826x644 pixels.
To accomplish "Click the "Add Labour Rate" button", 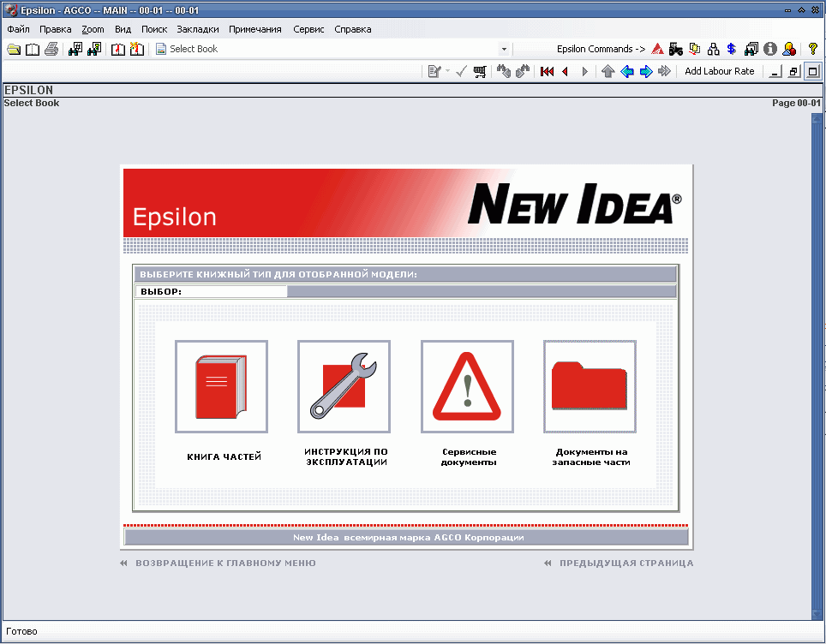I will [x=719, y=71].
